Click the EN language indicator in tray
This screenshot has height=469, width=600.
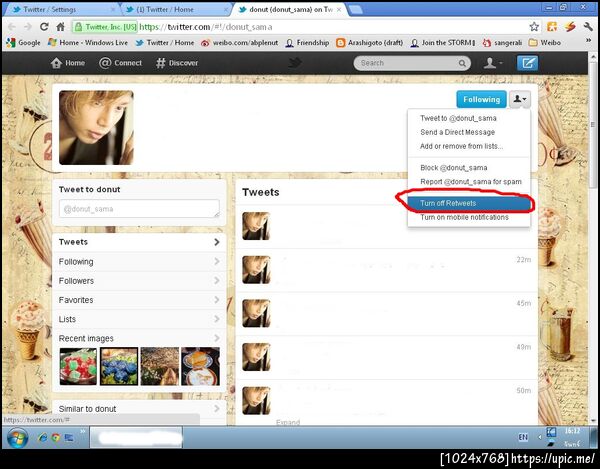[523, 437]
